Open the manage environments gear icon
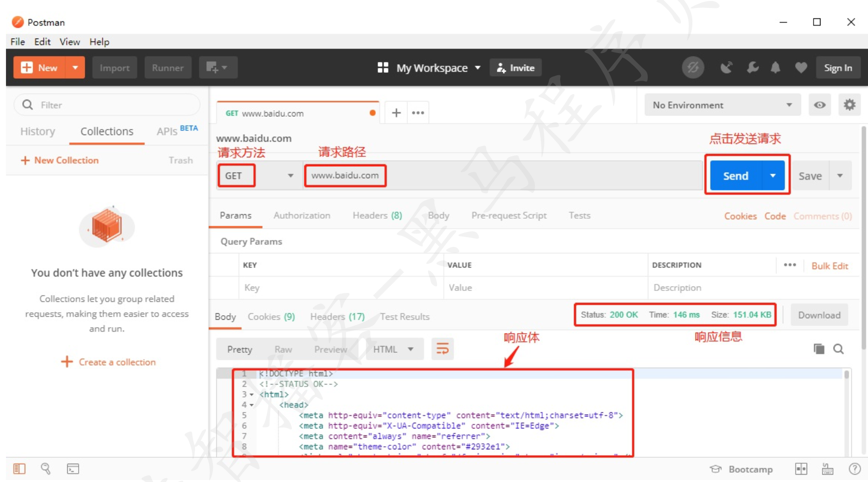This screenshot has height=482, width=868. (x=849, y=105)
